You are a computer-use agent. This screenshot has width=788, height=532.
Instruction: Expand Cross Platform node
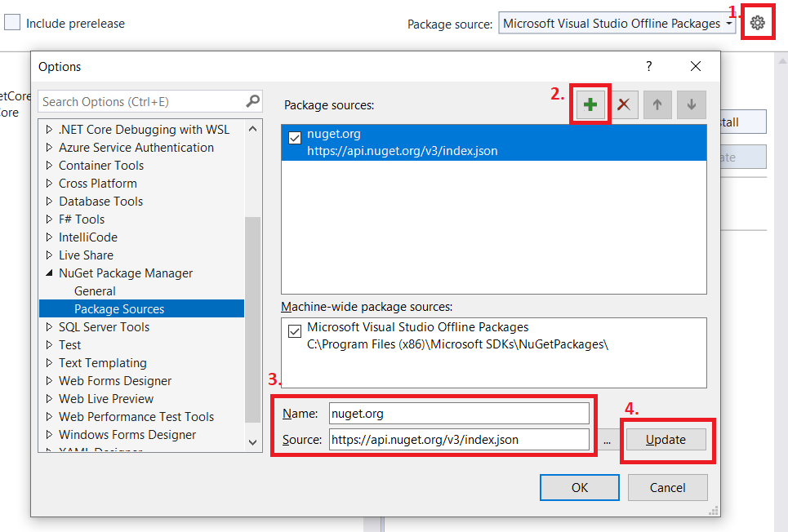coord(49,184)
